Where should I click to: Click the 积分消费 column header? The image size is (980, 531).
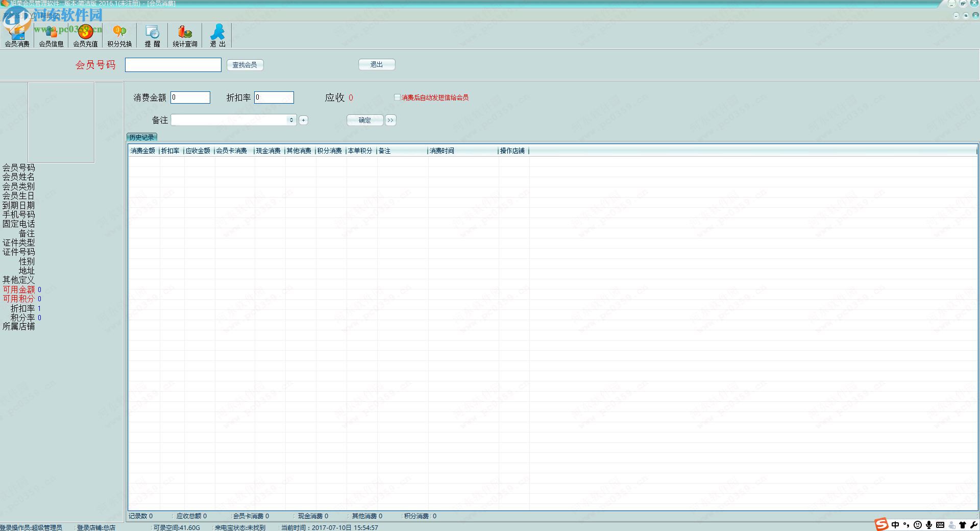330,151
